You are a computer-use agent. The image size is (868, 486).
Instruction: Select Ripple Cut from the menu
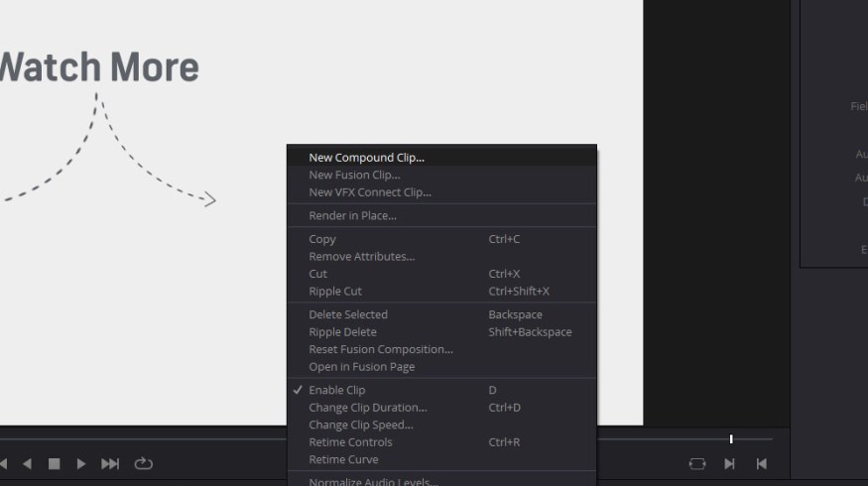click(335, 291)
